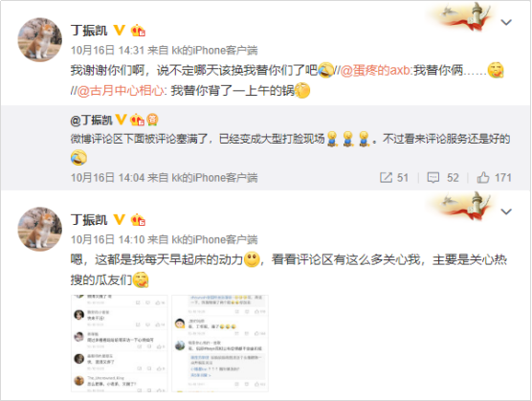The width and height of the screenshot is (532, 401).
Task: Click the second post's dog avatar
Action: tap(39, 230)
